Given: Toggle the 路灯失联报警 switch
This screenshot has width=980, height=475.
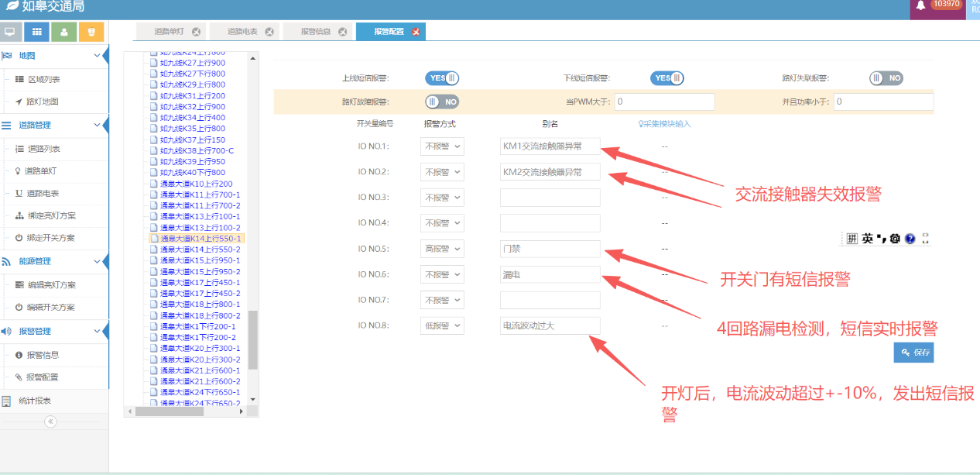Looking at the screenshot, I should [886, 78].
